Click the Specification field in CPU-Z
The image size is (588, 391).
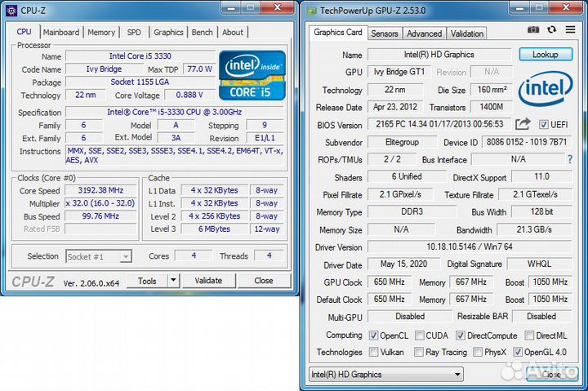175,112
